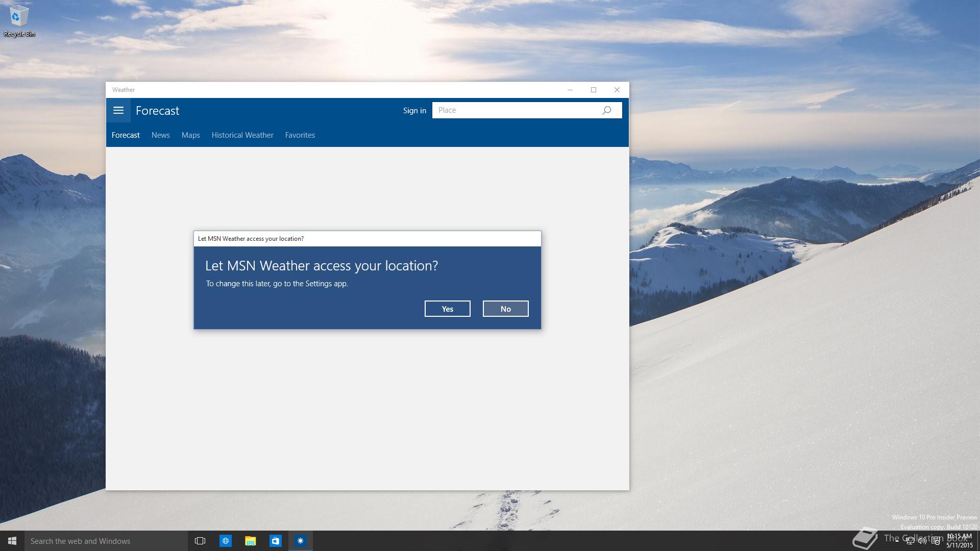The width and height of the screenshot is (980, 551).
Task: Open the Favorites tab
Action: pos(300,135)
